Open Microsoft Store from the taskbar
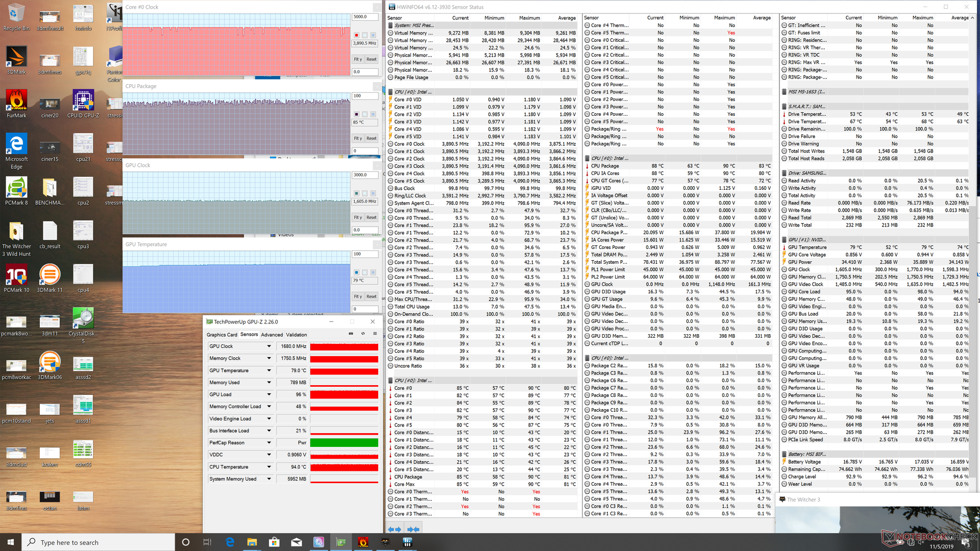Screen dimensions: 980x551 coord(274,542)
